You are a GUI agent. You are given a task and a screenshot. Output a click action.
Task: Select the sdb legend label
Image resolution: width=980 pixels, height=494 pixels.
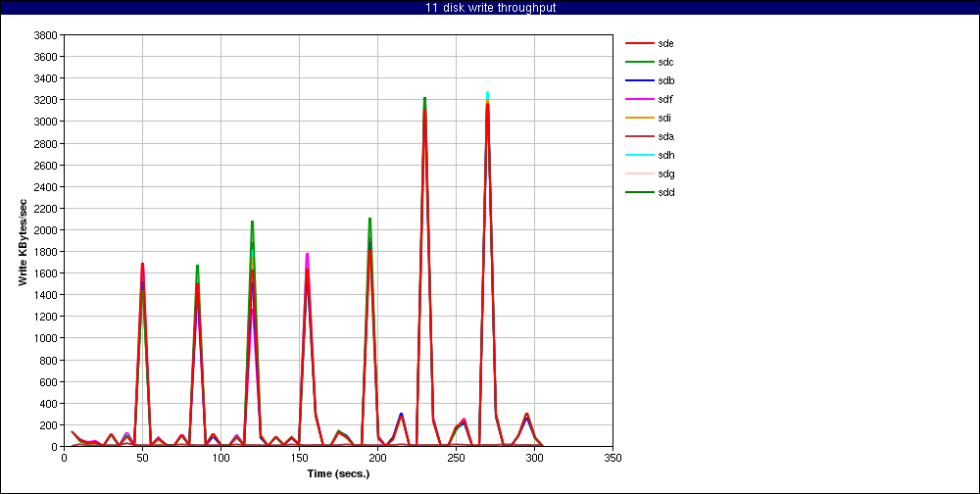665,80
